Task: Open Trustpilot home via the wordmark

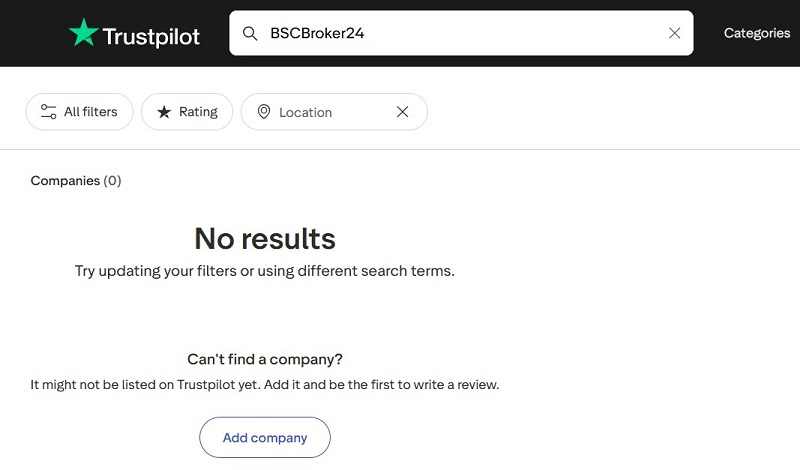Action: 151,37
